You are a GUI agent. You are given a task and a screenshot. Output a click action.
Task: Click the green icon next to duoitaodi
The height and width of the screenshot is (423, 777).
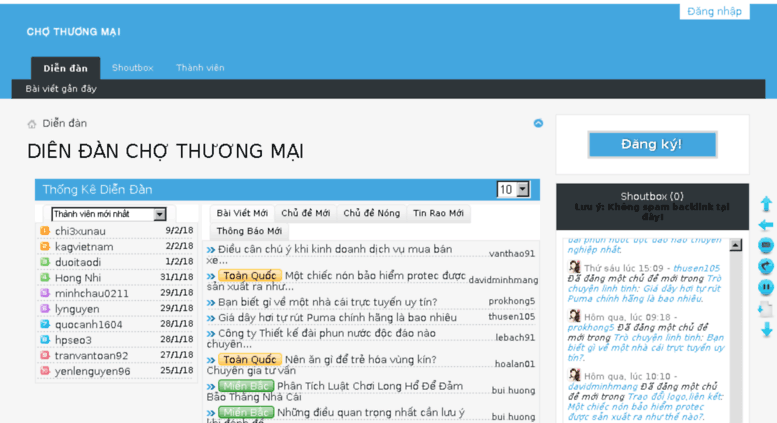coord(45,262)
